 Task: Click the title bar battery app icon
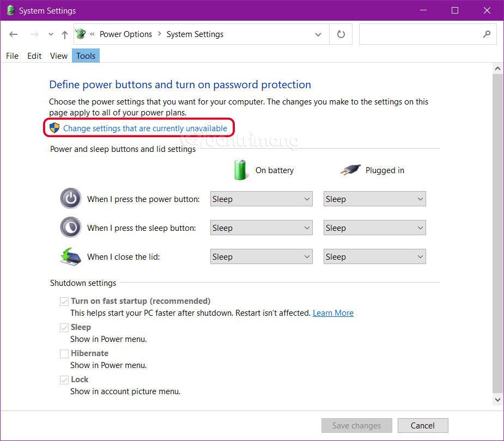tap(10, 10)
